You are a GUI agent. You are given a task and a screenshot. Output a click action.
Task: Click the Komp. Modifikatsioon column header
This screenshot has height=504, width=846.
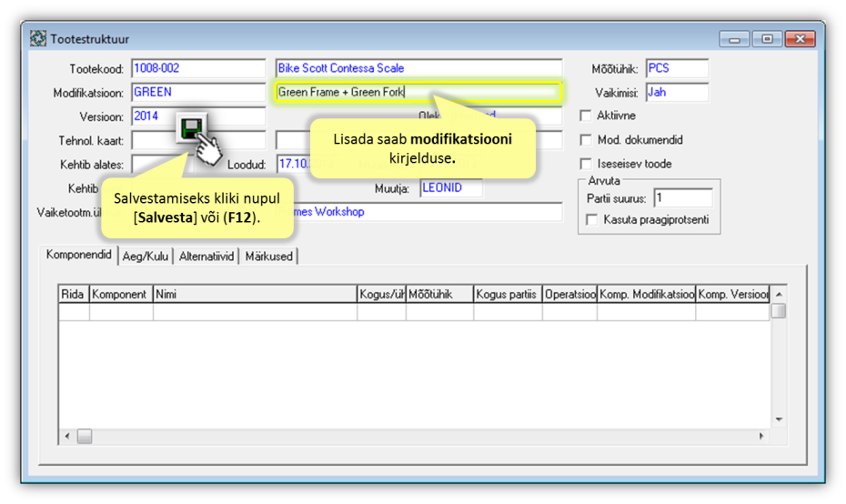[x=647, y=294]
